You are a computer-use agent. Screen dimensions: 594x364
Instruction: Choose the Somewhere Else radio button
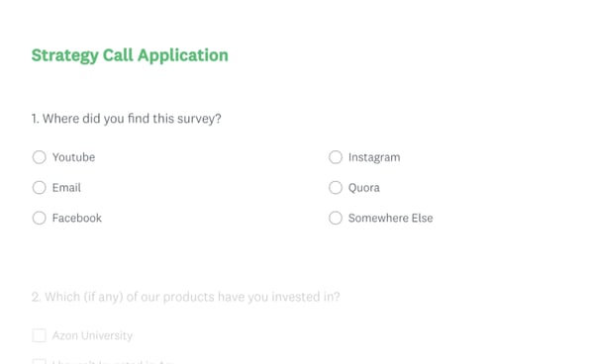[336, 218]
